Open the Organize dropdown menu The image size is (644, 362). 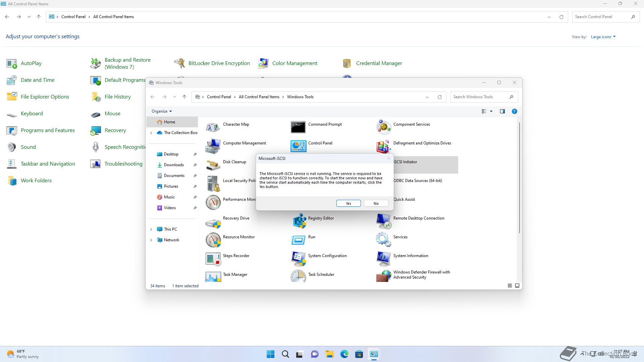coord(162,111)
